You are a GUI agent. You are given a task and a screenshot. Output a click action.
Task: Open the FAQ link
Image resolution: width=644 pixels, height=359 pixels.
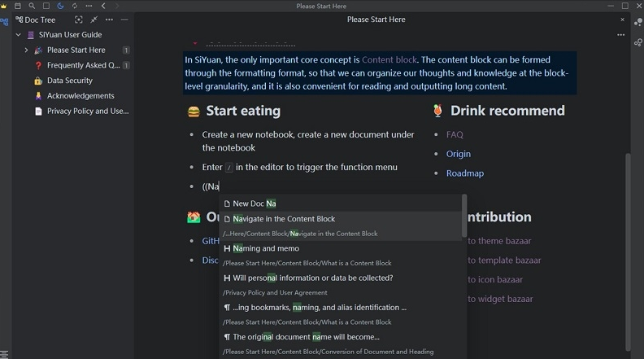pyautogui.click(x=455, y=134)
